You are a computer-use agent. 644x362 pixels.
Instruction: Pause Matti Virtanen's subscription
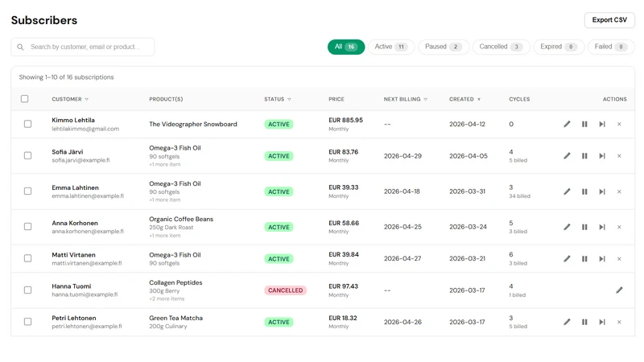click(584, 258)
